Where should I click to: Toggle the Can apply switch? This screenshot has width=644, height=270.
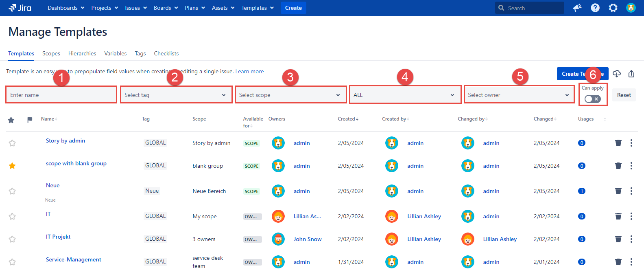tap(592, 99)
